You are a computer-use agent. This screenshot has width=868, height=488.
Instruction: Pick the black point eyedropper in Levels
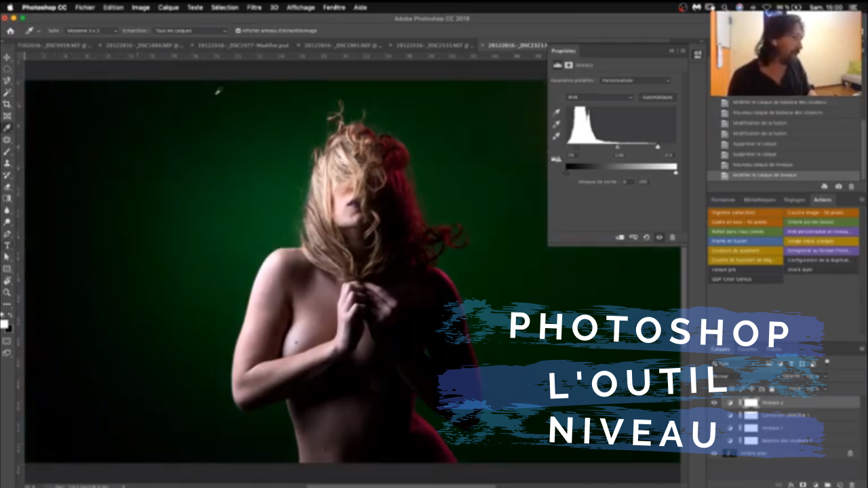[557, 113]
